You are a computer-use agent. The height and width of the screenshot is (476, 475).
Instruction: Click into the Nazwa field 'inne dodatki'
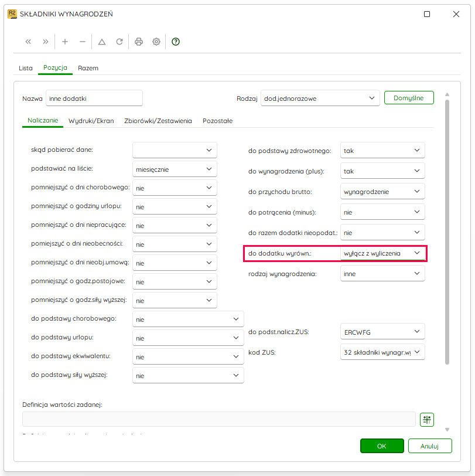(94, 98)
